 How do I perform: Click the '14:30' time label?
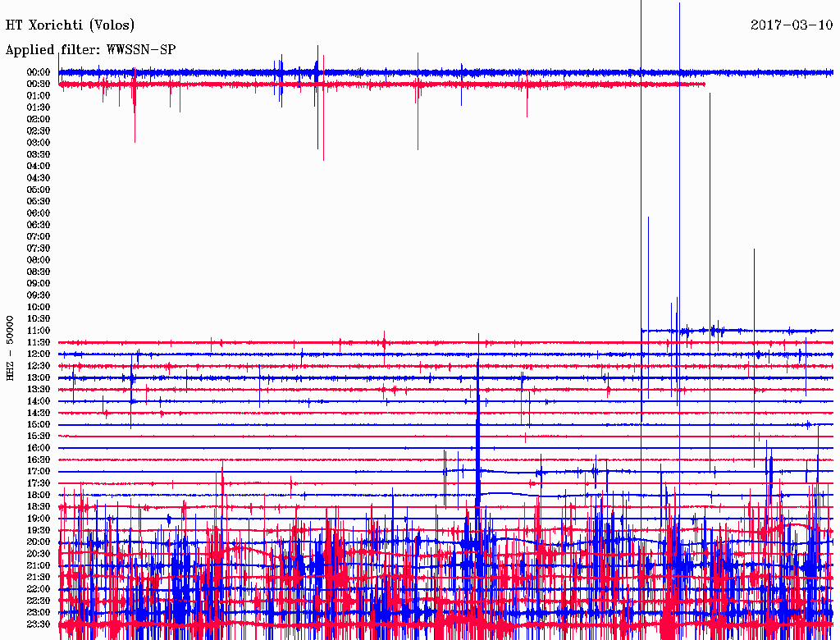click(39, 413)
